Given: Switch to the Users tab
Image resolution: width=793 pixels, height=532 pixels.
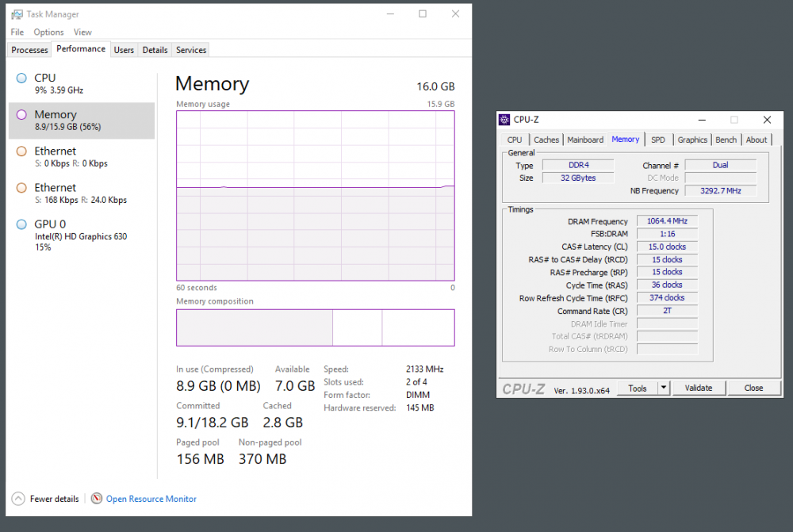Looking at the screenshot, I should pyautogui.click(x=124, y=50).
